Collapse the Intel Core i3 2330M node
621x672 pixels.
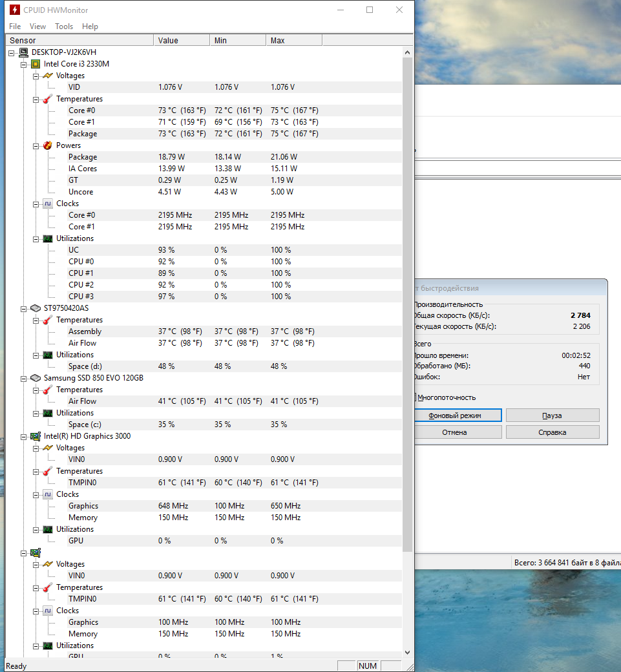(24, 64)
